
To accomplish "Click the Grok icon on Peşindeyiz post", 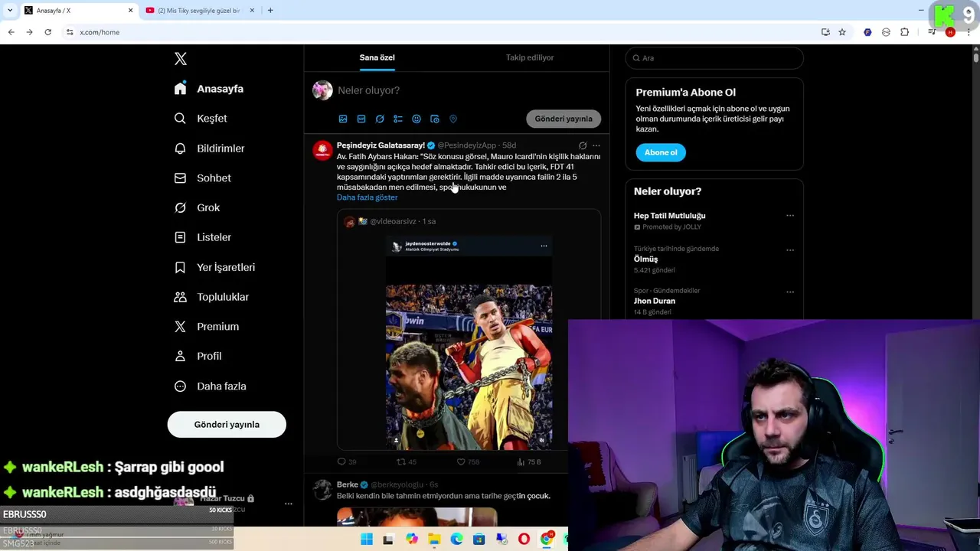I will [x=583, y=145].
